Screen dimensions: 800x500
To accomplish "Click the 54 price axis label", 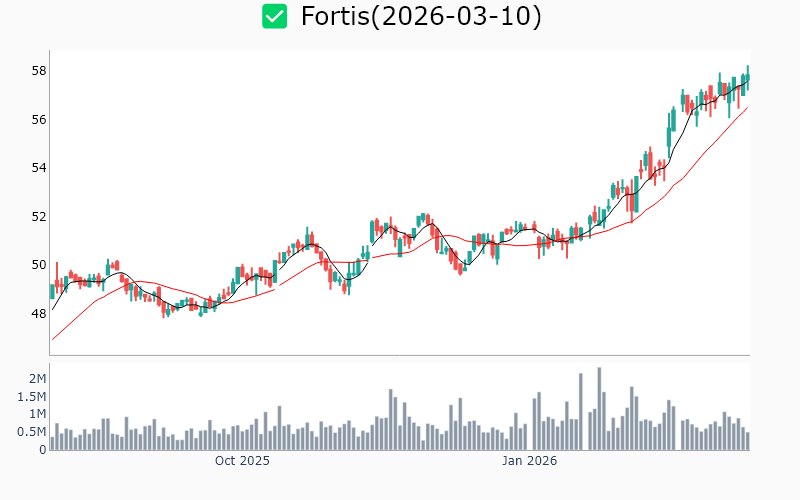I will 39,168.
